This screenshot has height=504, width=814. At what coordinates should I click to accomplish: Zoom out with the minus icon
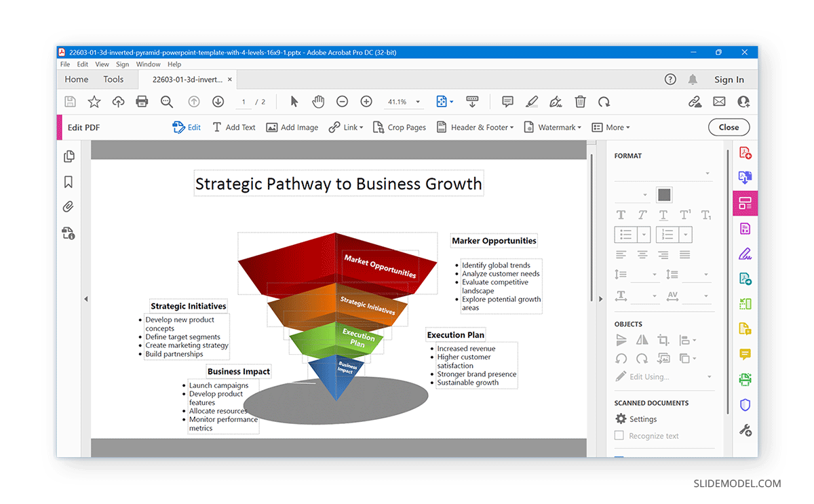tap(343, 102)
